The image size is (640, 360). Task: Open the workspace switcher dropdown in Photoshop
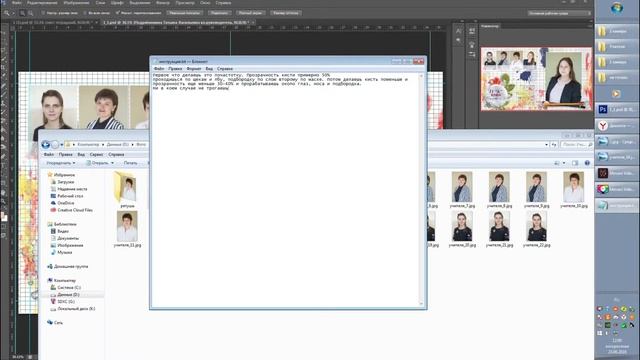[x=559, y=13]
